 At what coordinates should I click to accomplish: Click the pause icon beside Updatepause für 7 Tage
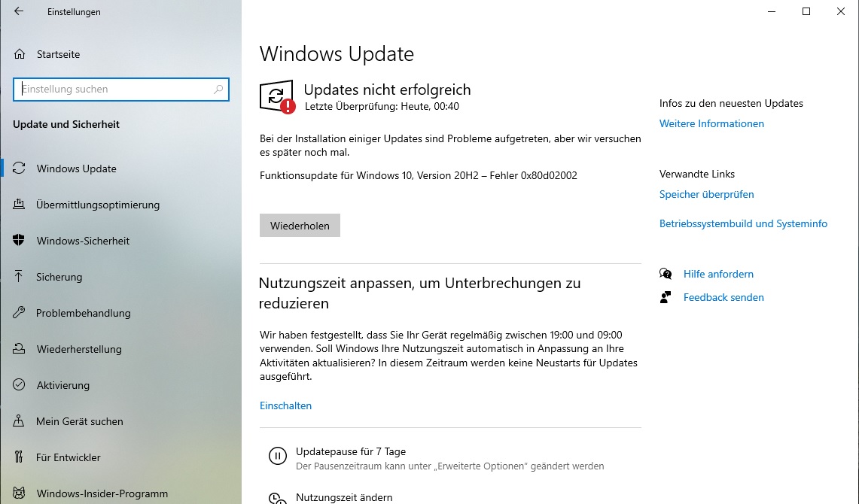click(x=278, y=456)
